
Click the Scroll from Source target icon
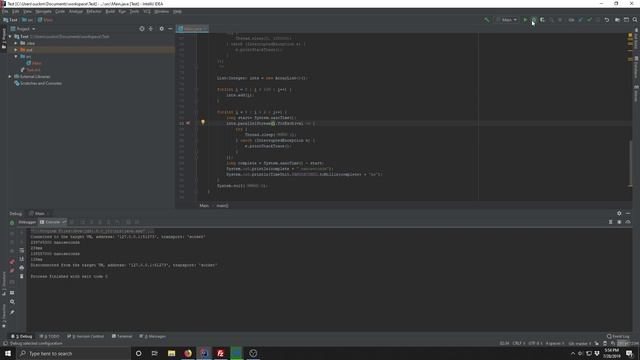point(142,29)
